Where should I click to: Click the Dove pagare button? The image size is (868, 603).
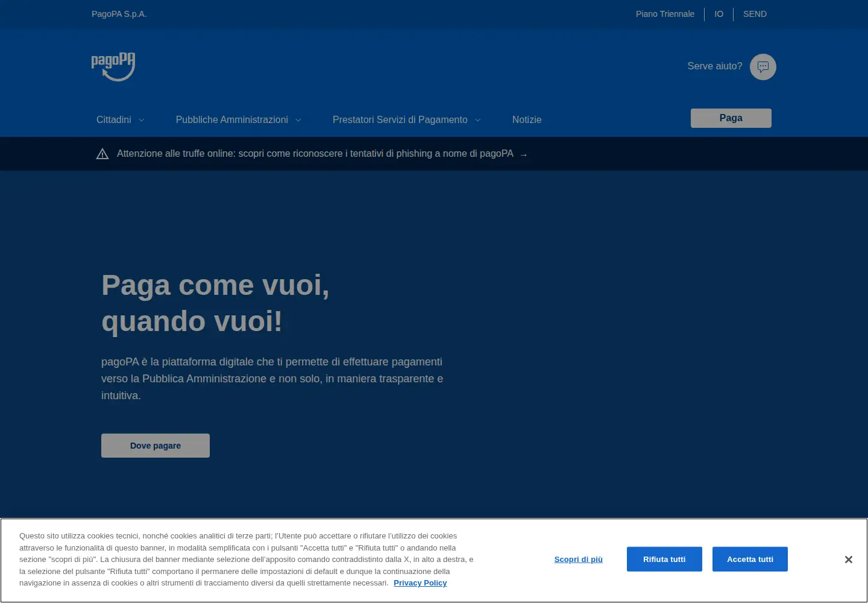[156, 446]
